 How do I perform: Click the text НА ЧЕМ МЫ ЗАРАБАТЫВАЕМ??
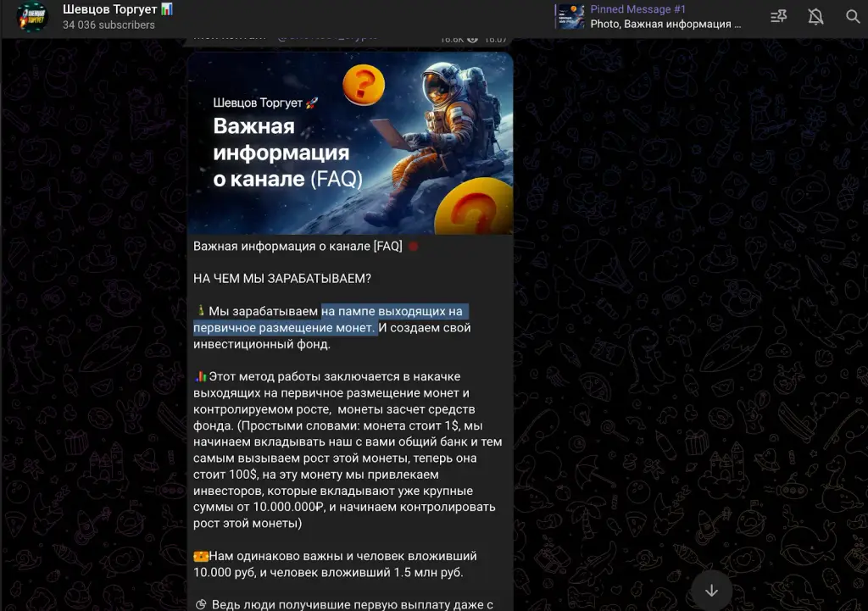[281, 278]
